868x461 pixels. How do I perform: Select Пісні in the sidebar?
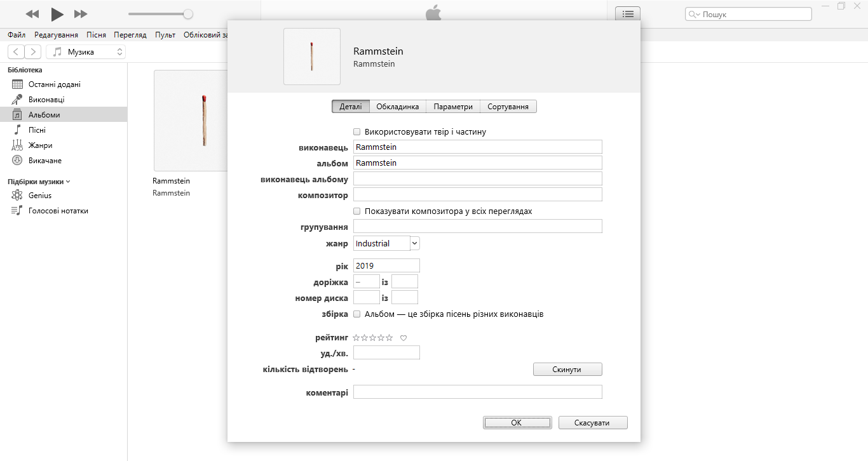tap(64, 130)
